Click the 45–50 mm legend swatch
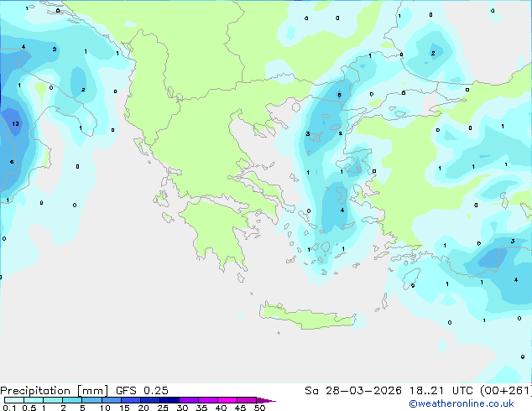Viewport: 532px width, 411px height. [247, 400]
